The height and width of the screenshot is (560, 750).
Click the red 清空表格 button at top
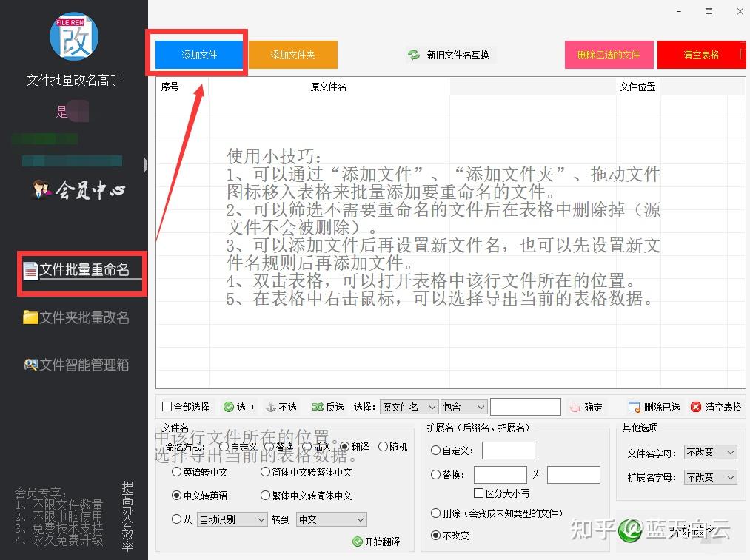[701, 55]
